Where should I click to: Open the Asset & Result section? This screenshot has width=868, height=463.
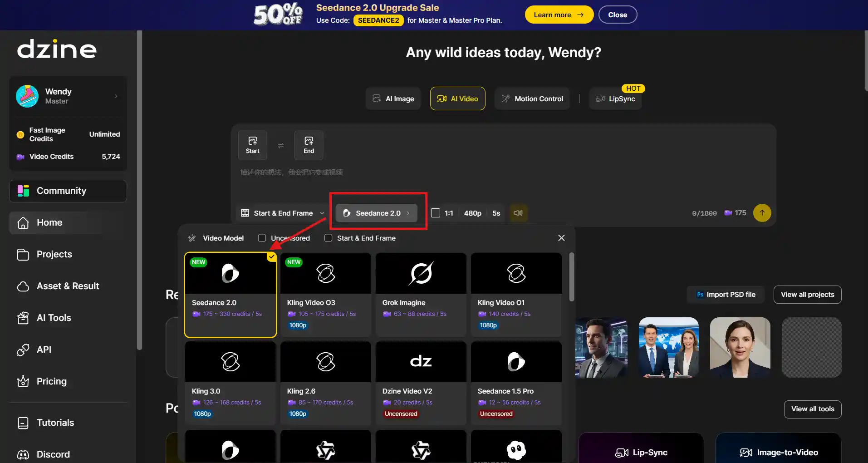pyautogui.click(x=68, y=286)
